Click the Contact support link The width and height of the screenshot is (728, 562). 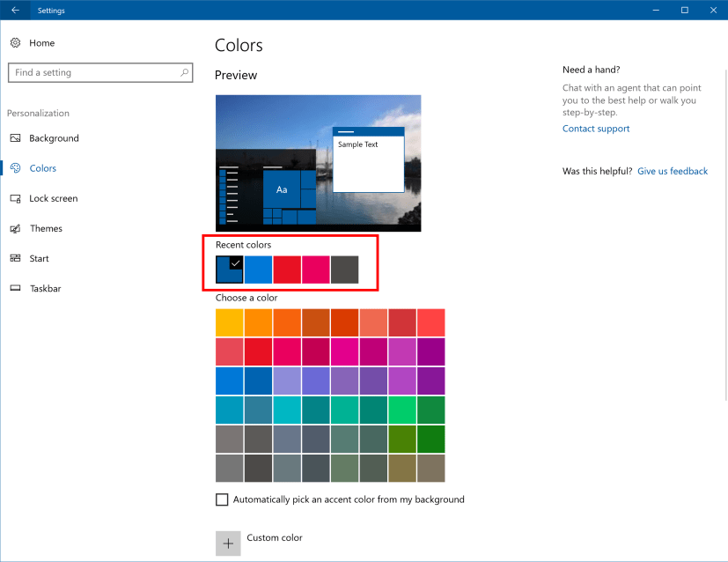point(595,128)
